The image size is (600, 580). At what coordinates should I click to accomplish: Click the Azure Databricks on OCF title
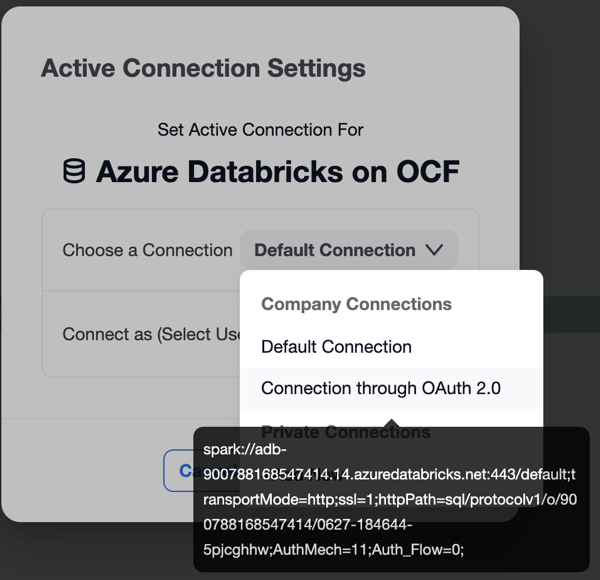277,171
